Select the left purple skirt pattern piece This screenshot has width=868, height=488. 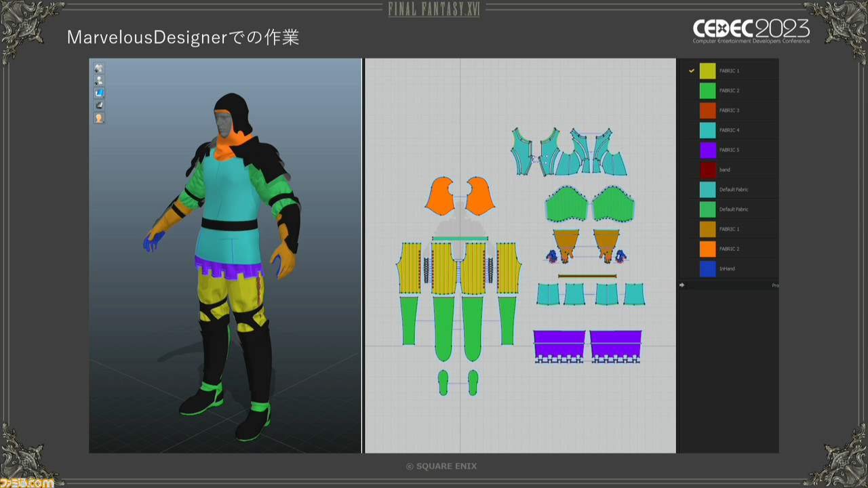point(559,346)
